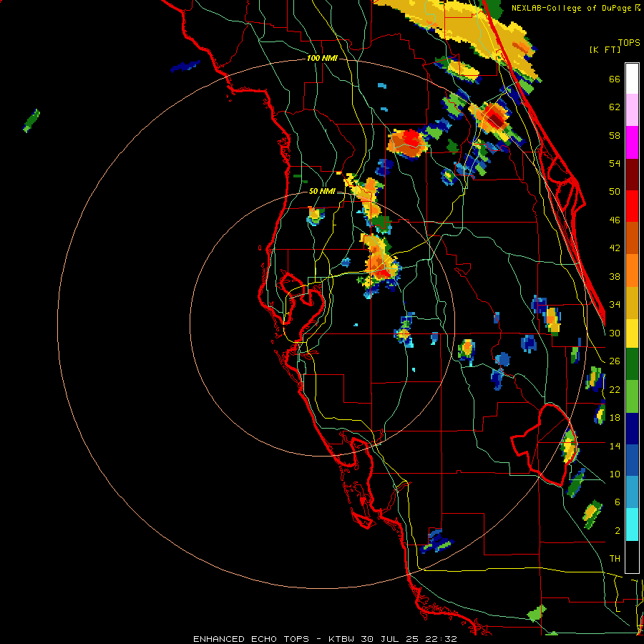Select legend value 38
Screen dimensions: 644x644
pyautogui.click(x=615, y=276)
